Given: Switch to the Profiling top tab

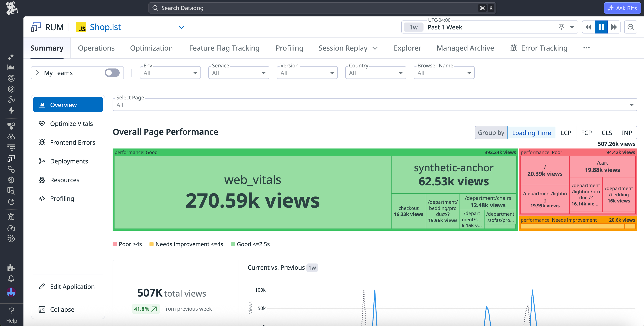Looking at the screenshot, I should pos(289,48).
